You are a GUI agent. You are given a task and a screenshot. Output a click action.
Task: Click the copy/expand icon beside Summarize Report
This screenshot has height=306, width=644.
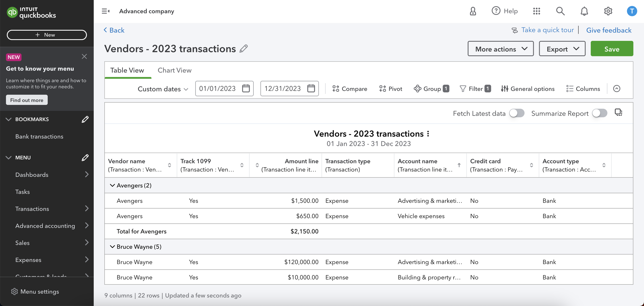click(618, 112)
